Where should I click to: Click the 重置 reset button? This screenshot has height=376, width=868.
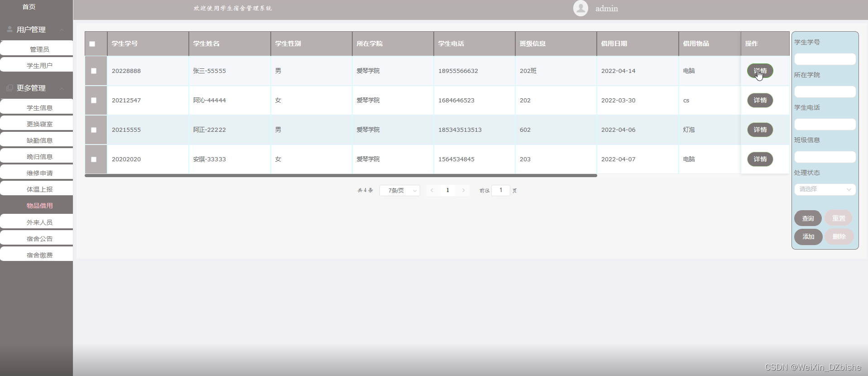coord(839,218)
